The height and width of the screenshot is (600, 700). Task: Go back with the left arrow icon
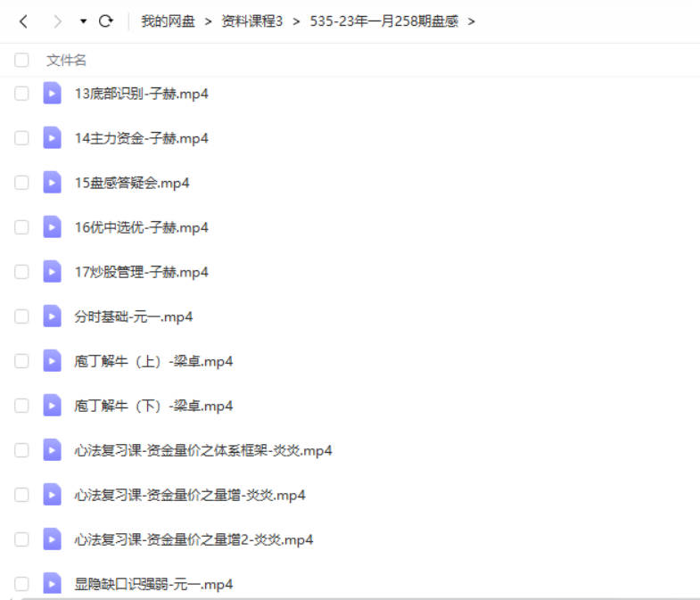click(x=24, y=21)
